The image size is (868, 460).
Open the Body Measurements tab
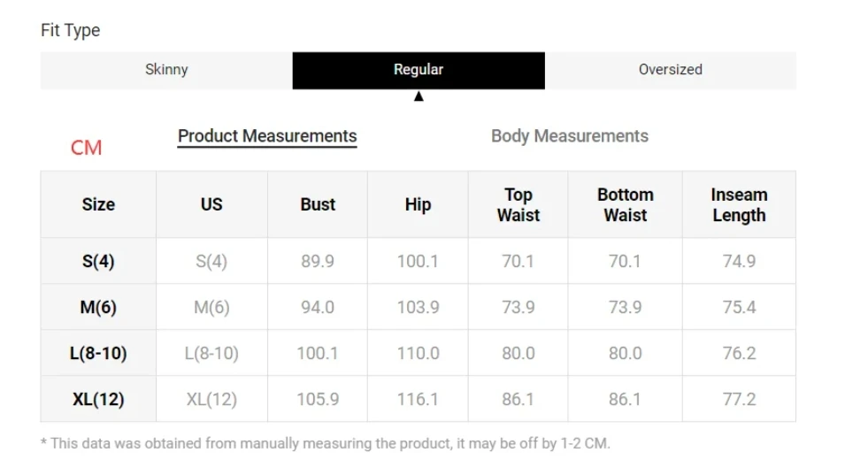(569, 136)
